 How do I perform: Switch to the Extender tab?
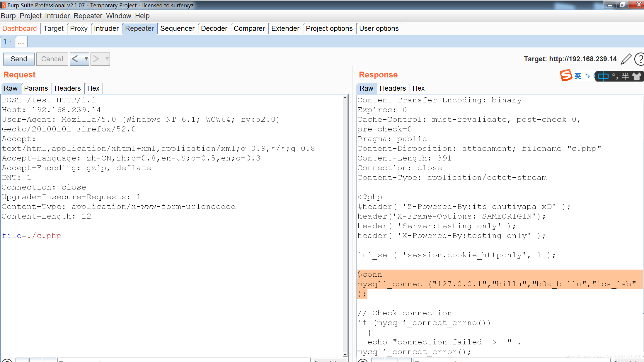pyautogui.click(x=285, y=28)
